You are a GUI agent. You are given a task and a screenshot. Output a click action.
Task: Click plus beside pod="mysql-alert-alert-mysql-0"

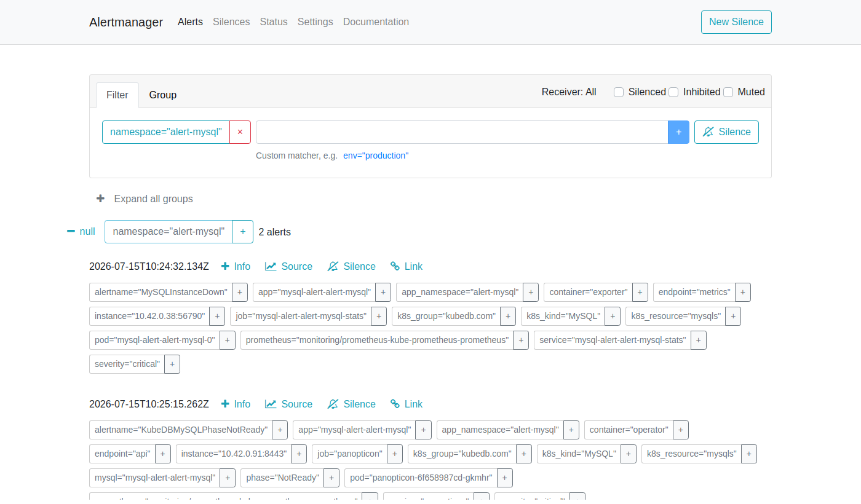pos(228,340)
